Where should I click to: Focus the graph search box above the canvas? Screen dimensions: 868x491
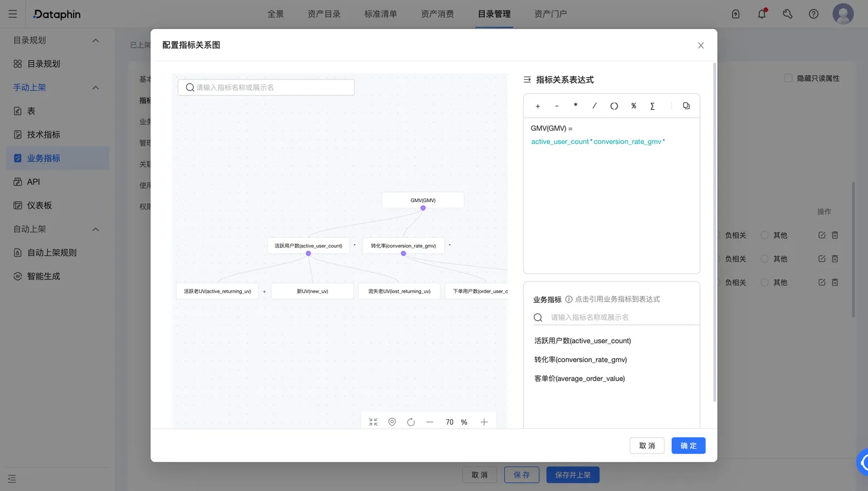click(x=266, y=87)
